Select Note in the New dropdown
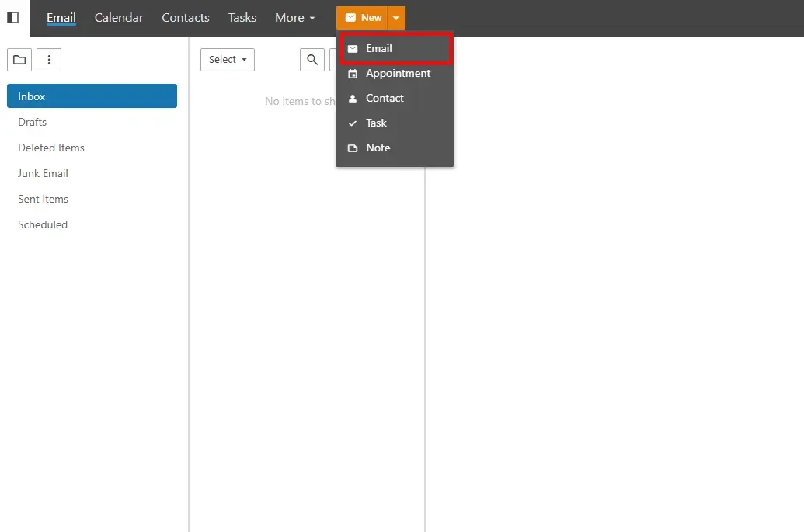 point(378,148)
